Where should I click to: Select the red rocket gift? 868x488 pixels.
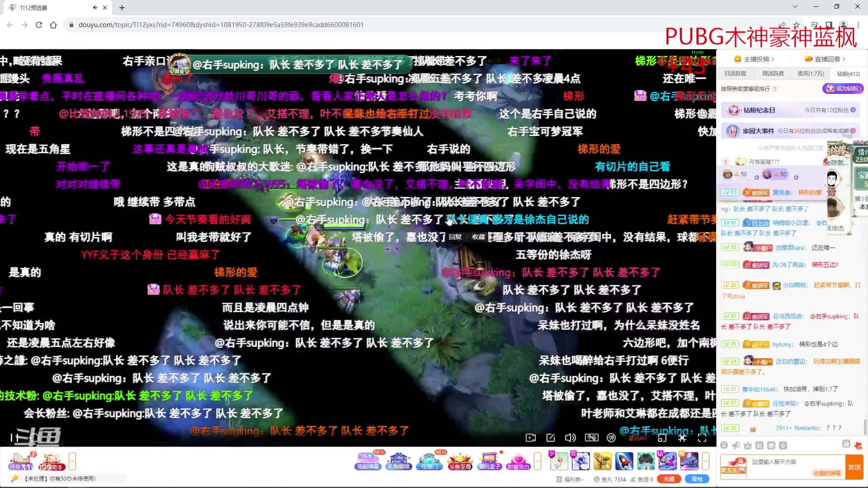click(624, 461)
